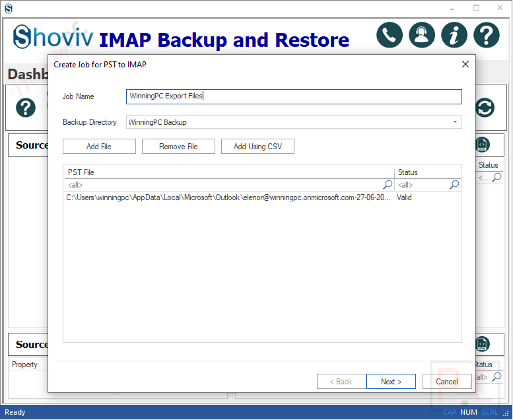
Task: Click the Add File button
Action: click(99, 147)
